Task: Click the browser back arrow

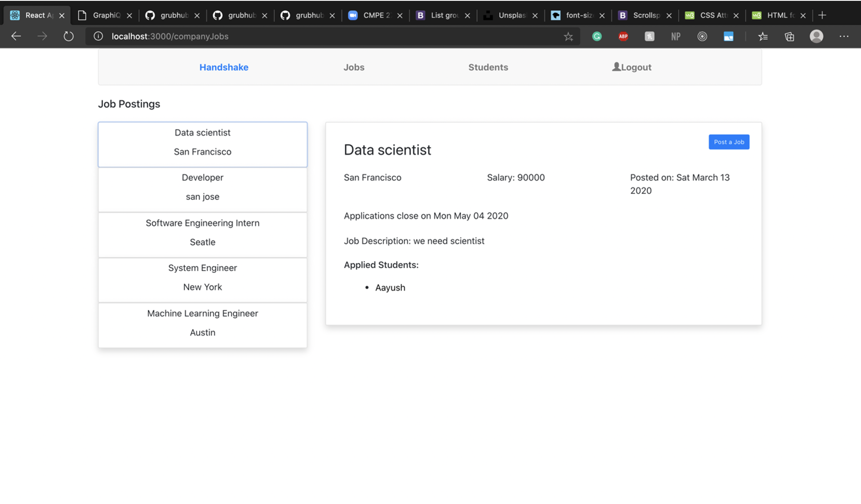Action: click(16, 36)
